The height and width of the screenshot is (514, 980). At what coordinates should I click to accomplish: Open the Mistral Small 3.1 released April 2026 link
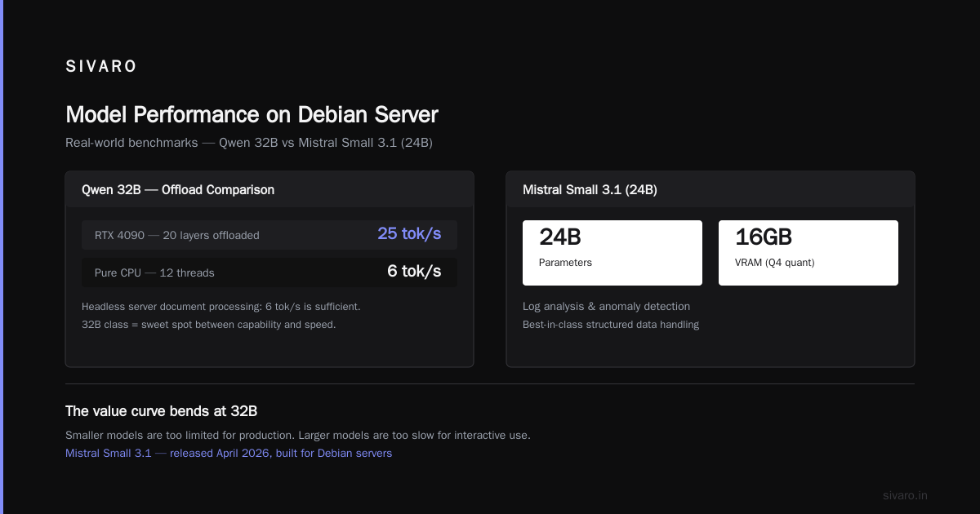pos(229,454)
